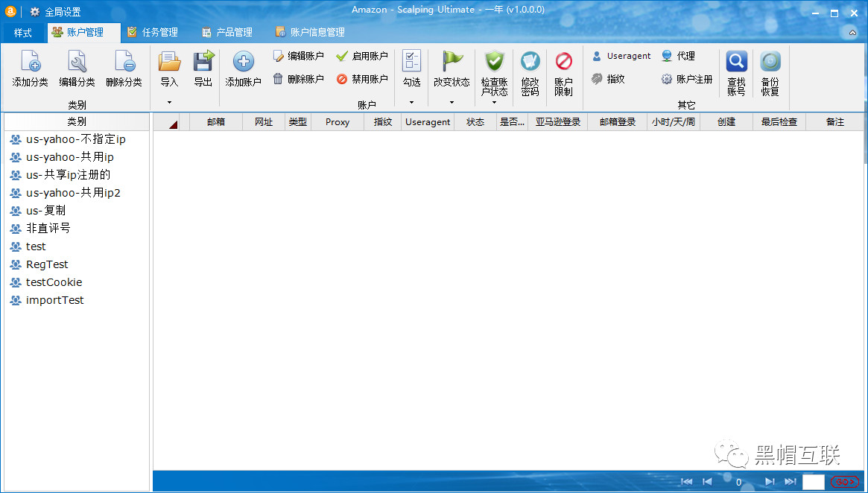The height and width of the screenshot is (493, 868).
Task: Select category RegTest
Action: [77, 264]
